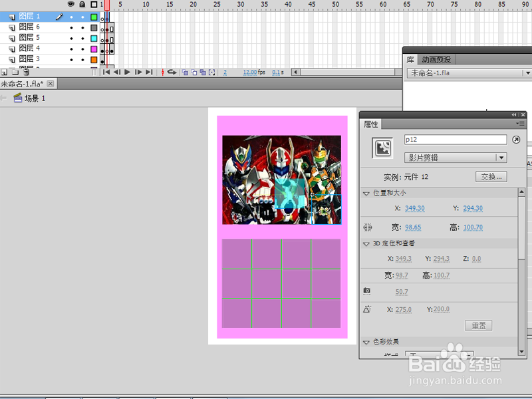Click the cyan outline color swatch of 图层 5

point(94,39)
